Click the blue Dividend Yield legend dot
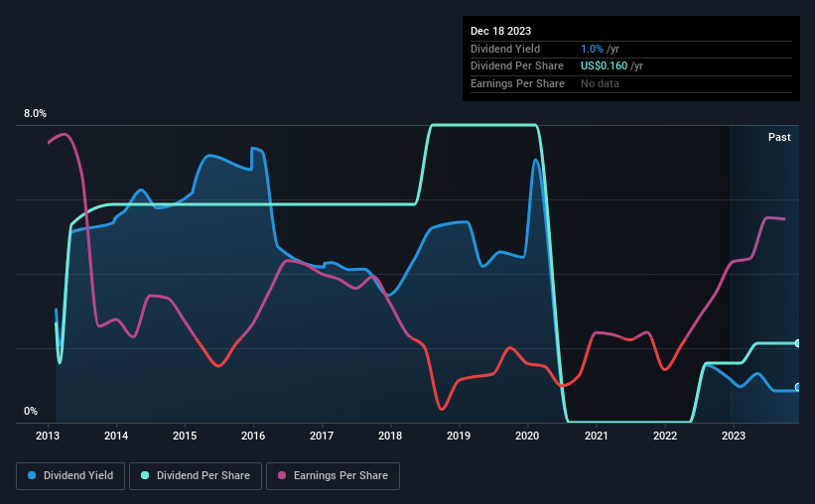Image resolution: width=815 pixels, height=504 pixels. (x=32, y=475)
